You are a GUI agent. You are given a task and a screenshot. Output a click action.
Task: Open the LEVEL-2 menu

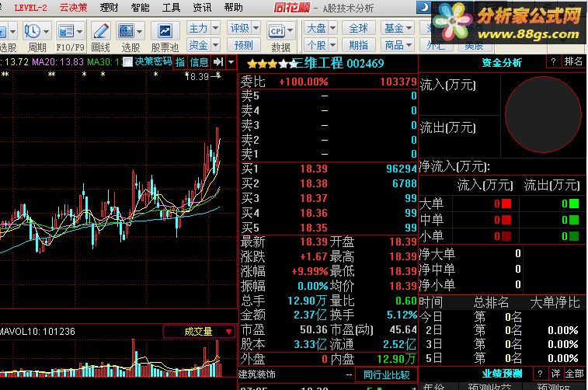pos(30,8)
